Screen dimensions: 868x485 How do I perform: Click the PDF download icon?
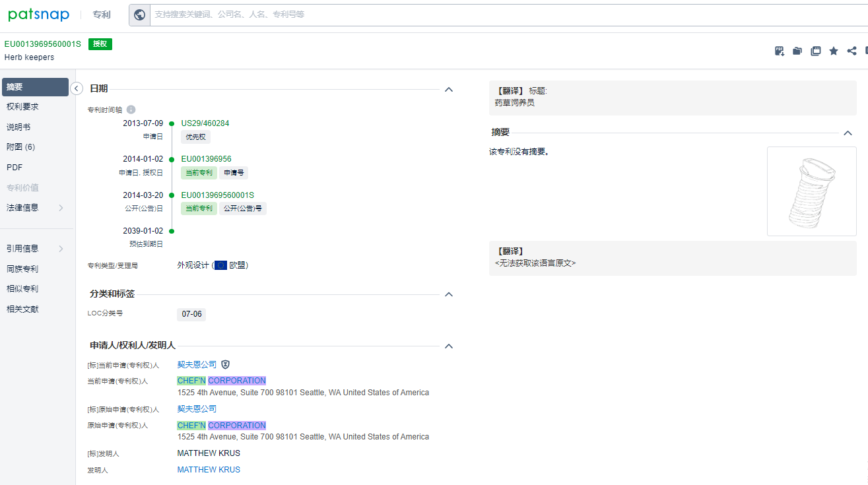780,51
